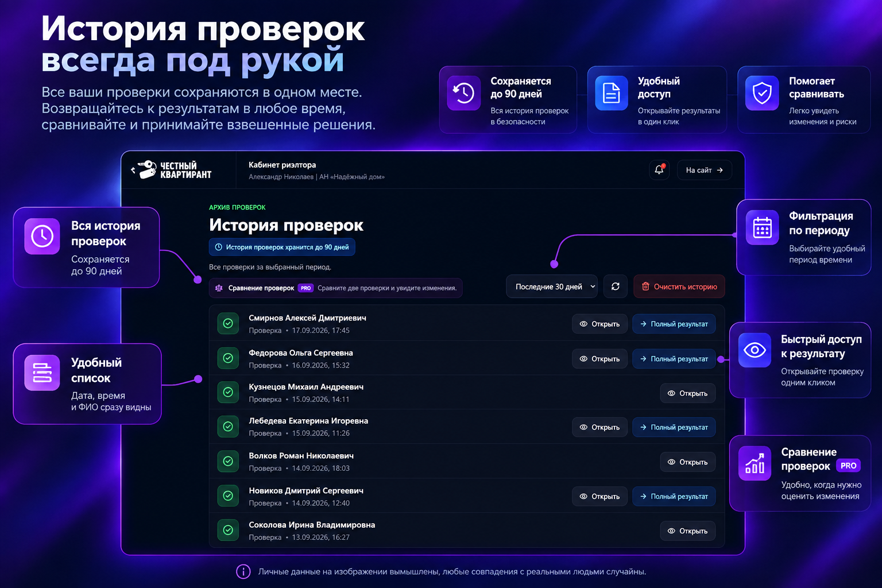The height and width of the screenshot is (588, 882).
Task: Click Открыть for Волков Роман Николаевич
Action: coord(688,462)
